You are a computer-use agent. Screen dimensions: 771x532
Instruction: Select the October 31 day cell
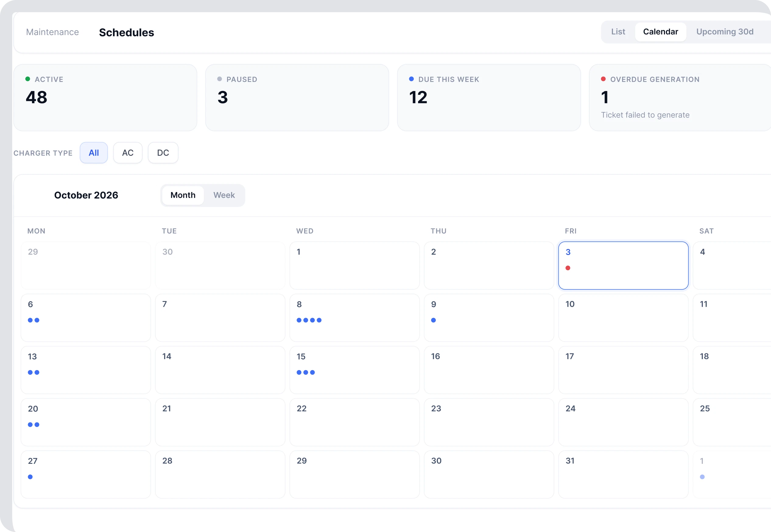(x=623, y=475)
